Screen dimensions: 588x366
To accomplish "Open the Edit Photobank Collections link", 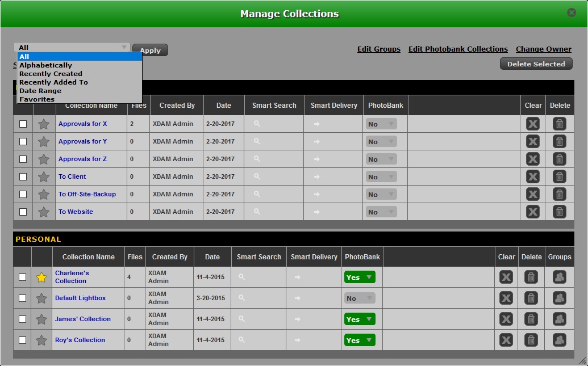I will coord(458,49).
